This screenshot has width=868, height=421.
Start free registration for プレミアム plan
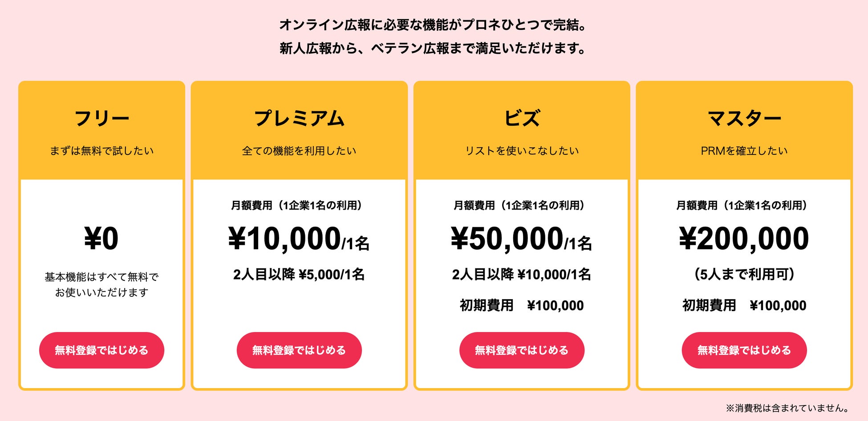click(299, 350)
